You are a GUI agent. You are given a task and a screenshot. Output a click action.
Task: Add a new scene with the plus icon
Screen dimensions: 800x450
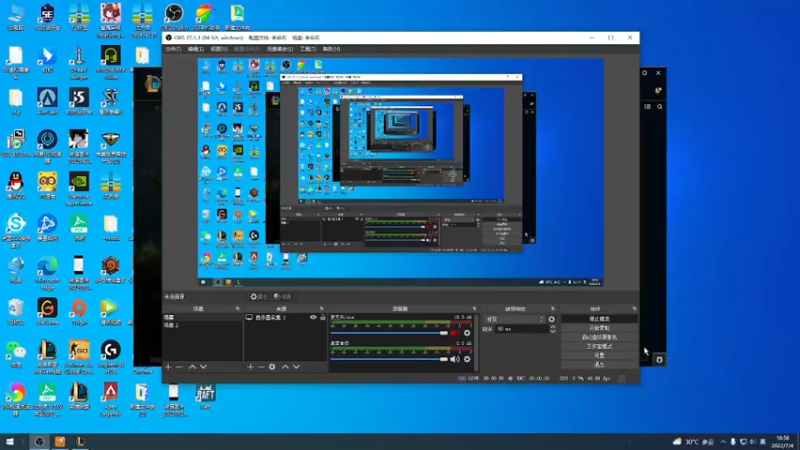tap(168, 367)
